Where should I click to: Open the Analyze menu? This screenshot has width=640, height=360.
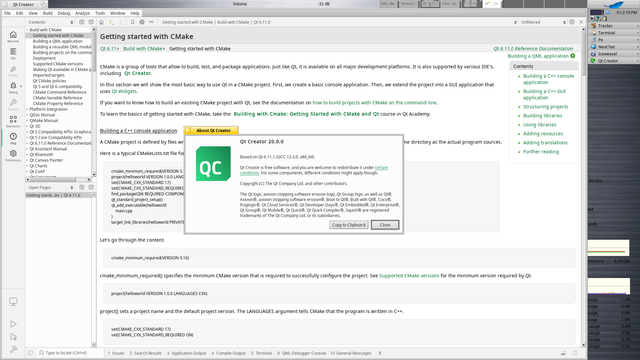click(x=82, y=13)
